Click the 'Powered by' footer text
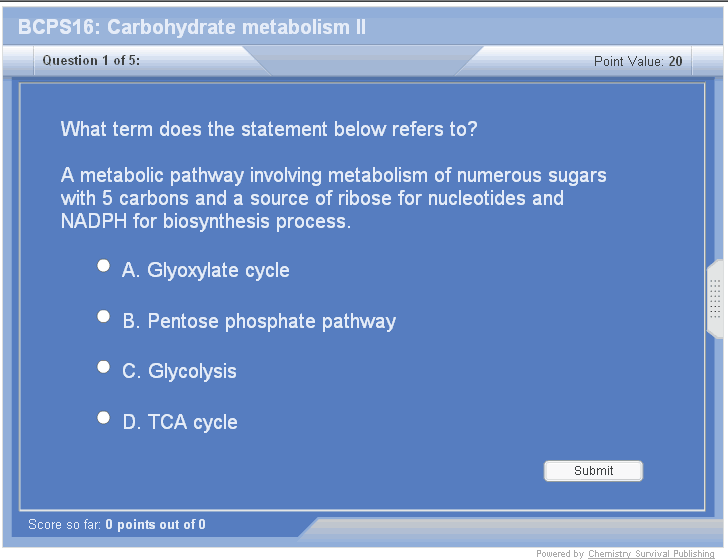Image resolution: width=728 pixels, height=560 pixels. [x=560, y=554]
